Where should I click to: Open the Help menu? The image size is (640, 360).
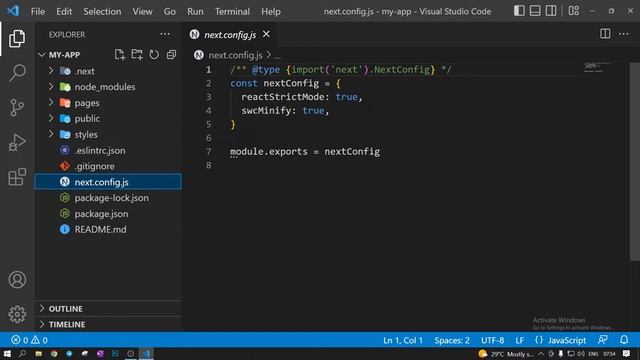click(x=271, y=11)
